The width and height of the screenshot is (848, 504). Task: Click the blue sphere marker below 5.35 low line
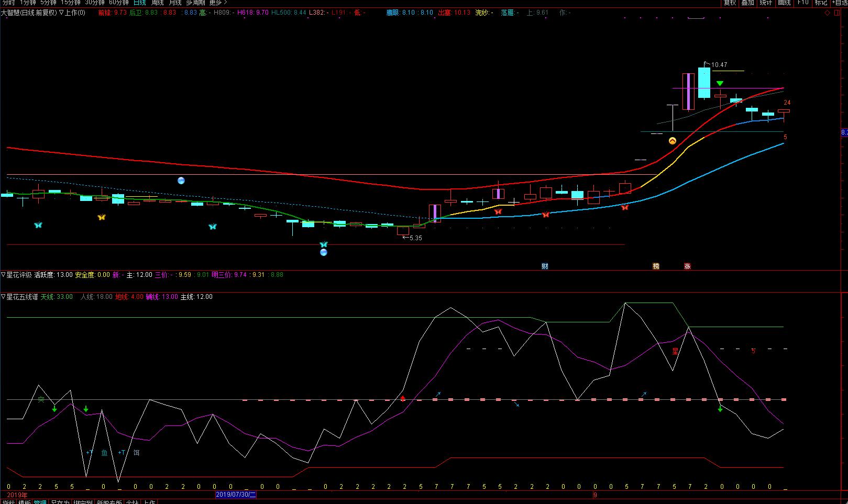click(x=324, y=252)
